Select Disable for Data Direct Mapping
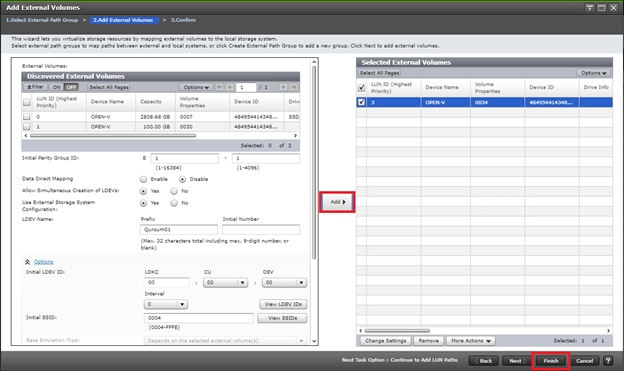624x371 pixels. (183, 179)
